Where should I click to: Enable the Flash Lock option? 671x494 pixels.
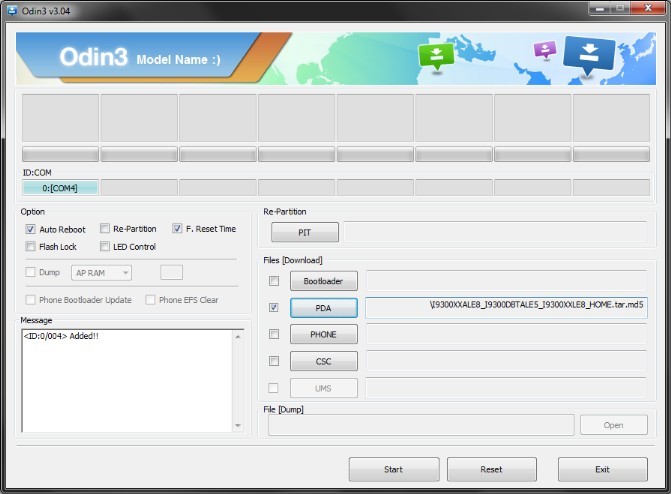[x=31, y=247]
